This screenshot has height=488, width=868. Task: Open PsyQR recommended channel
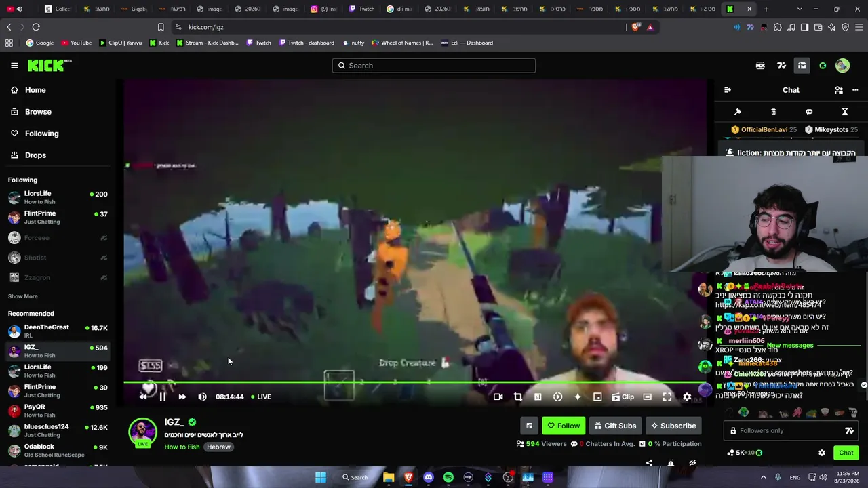[x=58, y=410]
